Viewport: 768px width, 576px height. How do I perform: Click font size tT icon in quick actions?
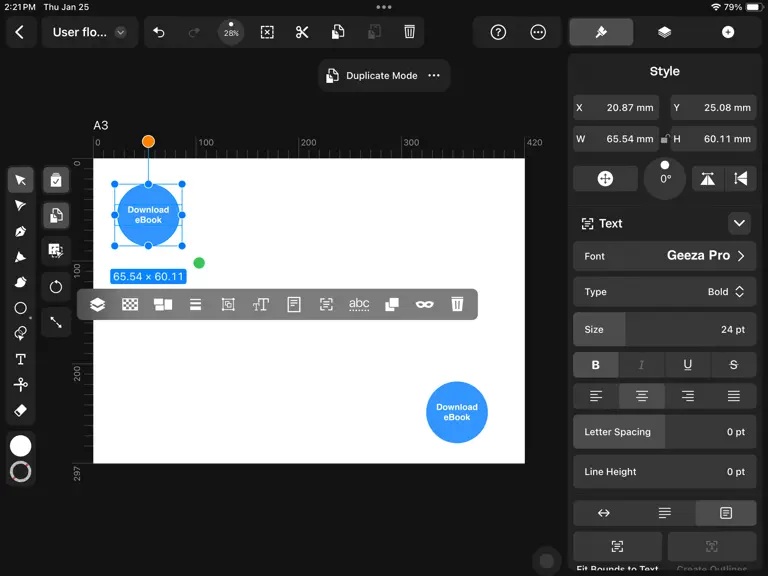tap(261, 305)
